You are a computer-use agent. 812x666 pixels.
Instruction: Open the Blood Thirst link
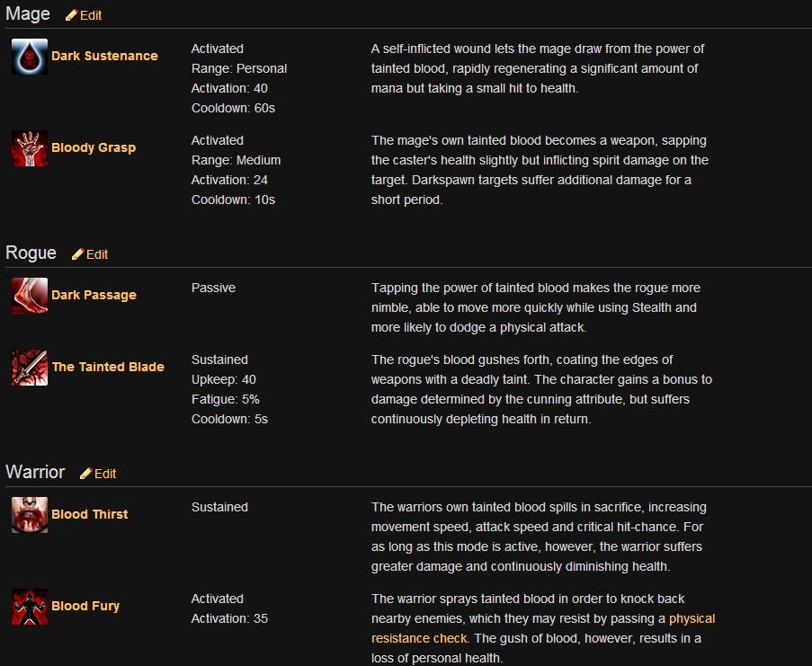pyautogui.click(x=90, y=514)
